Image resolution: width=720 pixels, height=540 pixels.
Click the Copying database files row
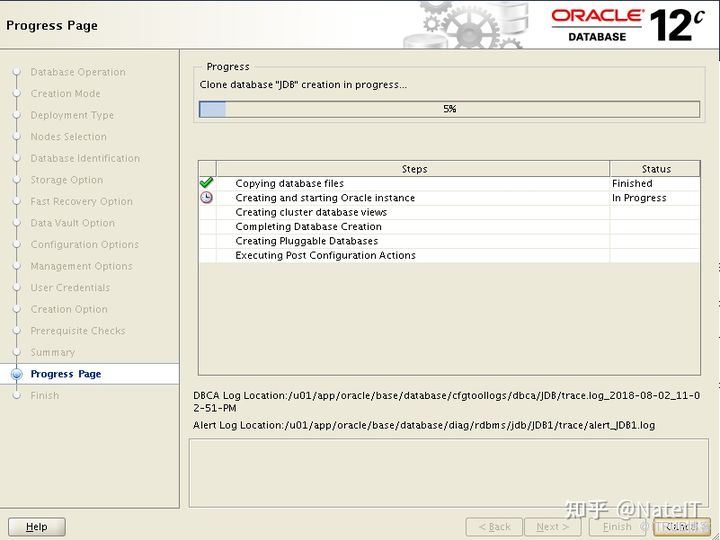450,183
